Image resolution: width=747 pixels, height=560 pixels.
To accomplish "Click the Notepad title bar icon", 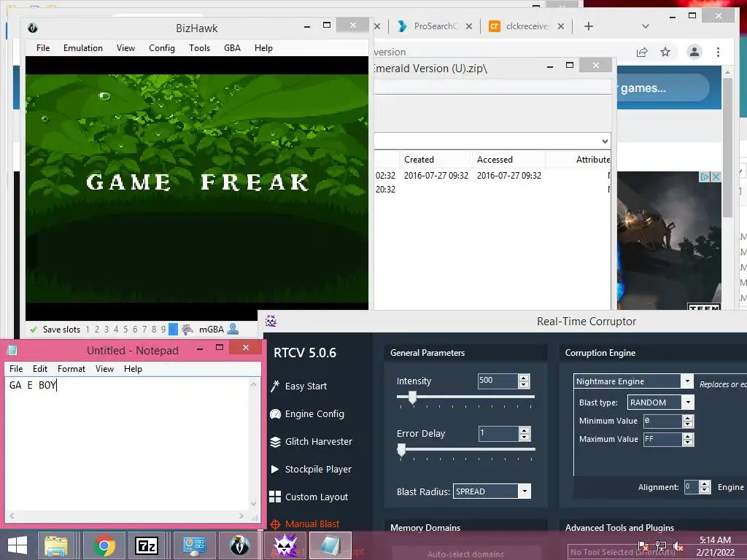I will 12,350.
